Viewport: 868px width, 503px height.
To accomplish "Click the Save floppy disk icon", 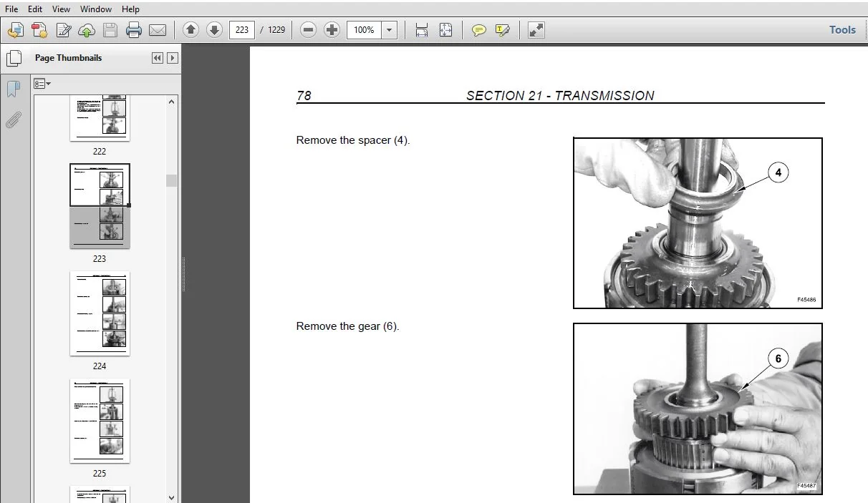I will point(110,30).
